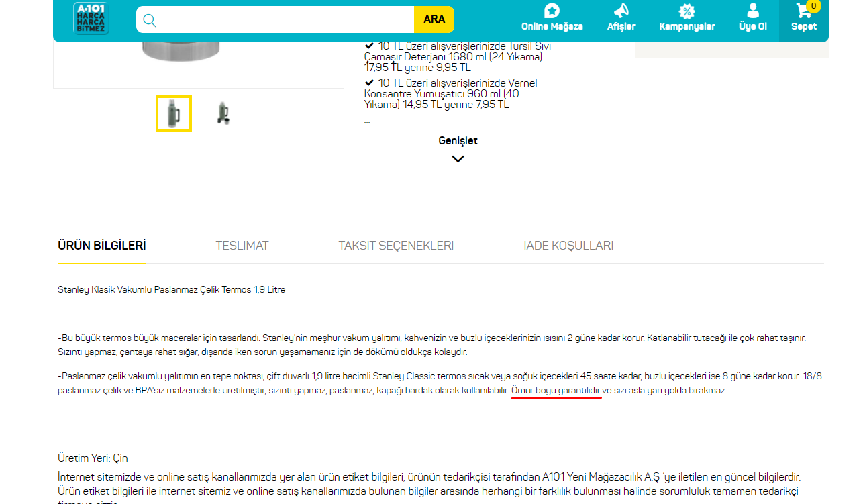Click the 'İnternet sitemizde ve online satış' disclaimer text
Screen dimensions: 863x504
coord(429,489)
